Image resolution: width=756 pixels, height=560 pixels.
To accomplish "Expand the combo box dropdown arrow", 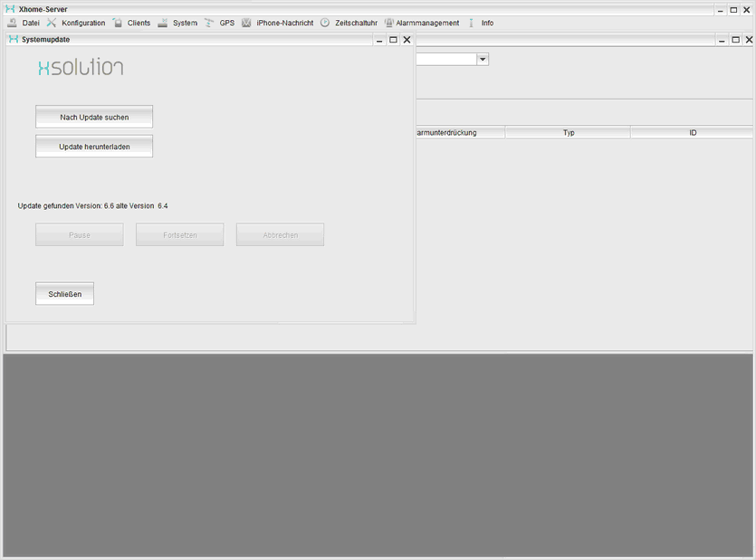I will pos(483,59).
